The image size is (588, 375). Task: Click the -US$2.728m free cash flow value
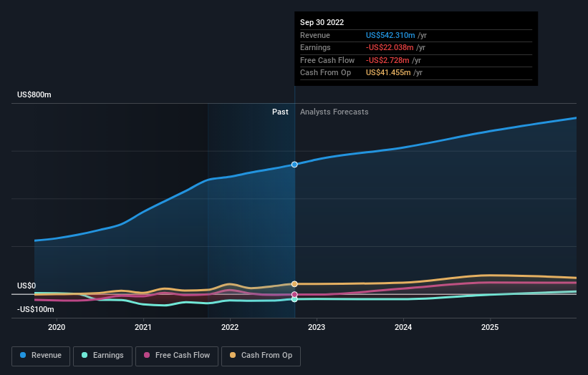coord(387,60)
